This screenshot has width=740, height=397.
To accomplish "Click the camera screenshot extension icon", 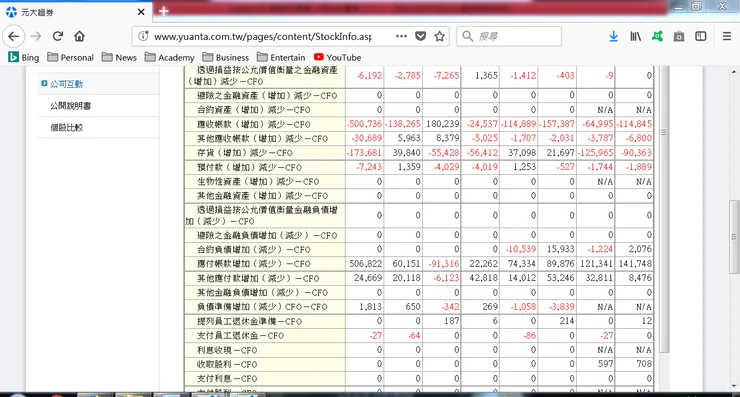I will [679, 36].
